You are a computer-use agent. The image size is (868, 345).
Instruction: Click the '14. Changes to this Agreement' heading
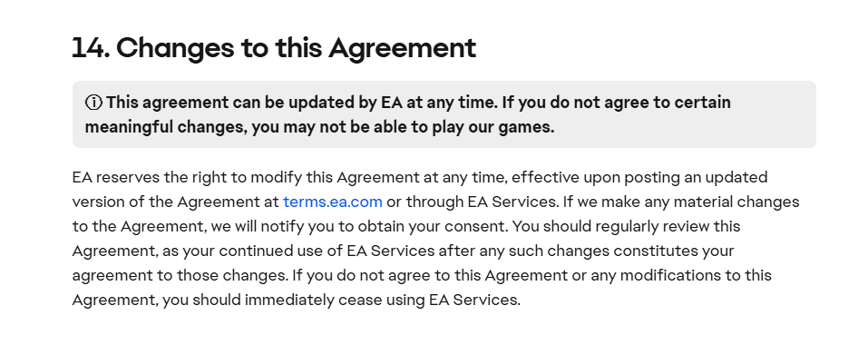(x=274, y=47)
